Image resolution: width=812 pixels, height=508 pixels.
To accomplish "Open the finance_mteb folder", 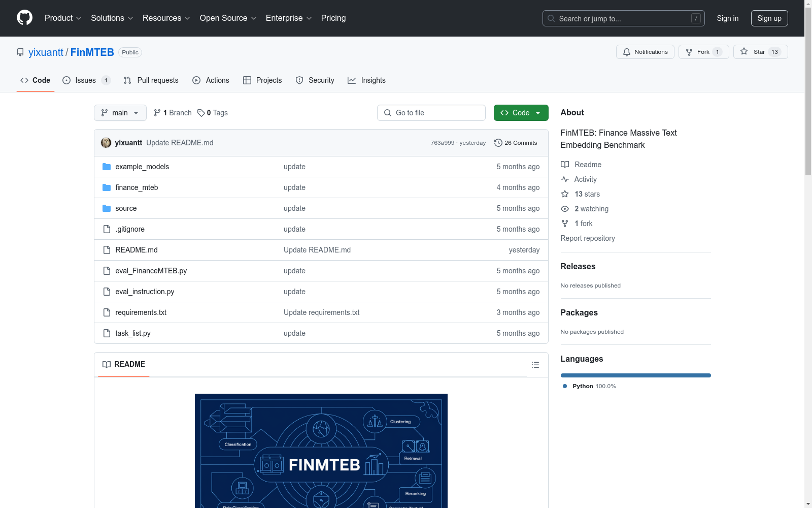I will coord(137,187).
